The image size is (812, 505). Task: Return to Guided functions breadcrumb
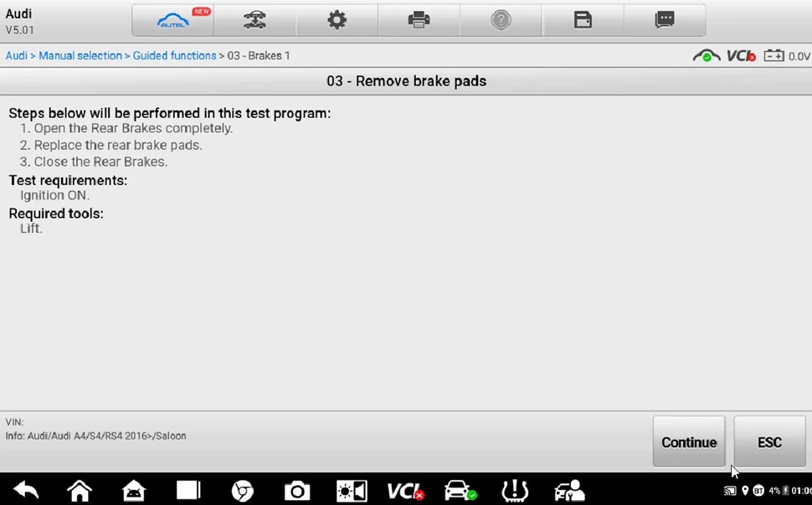(x=174, y=55)
